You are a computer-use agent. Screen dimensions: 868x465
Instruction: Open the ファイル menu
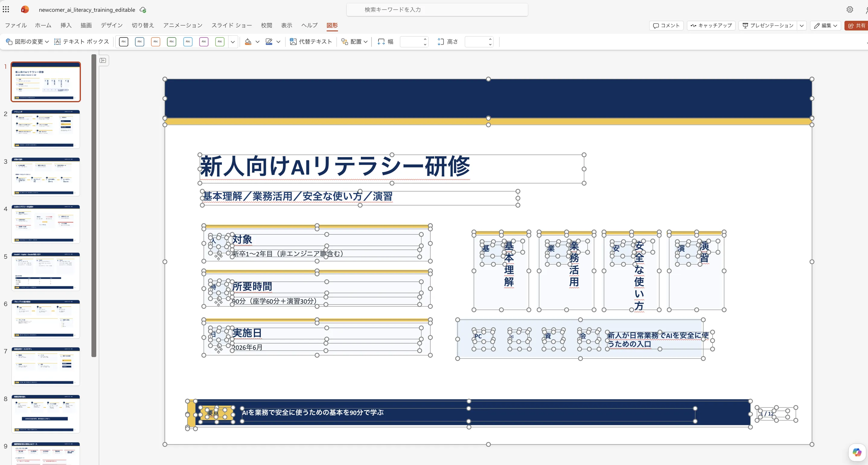[16, 25]
